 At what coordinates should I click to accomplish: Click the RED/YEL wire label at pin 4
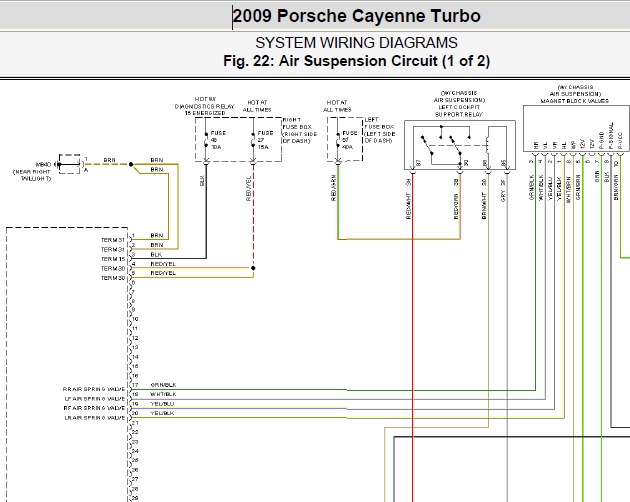pos(163,264)
